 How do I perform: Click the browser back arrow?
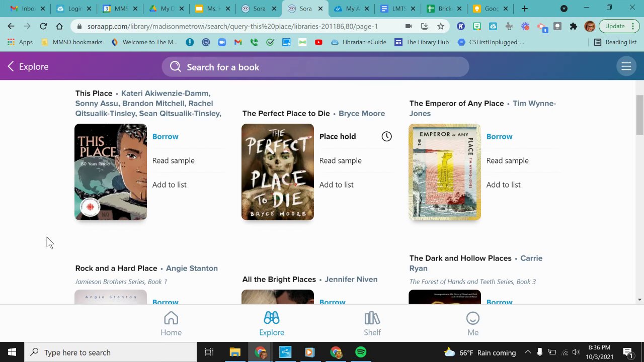pos(11,26)
